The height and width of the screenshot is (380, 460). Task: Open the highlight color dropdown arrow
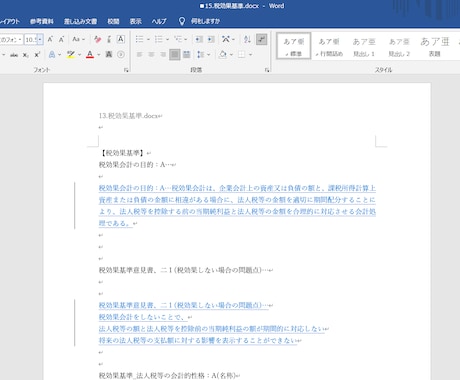coord(80,55)
